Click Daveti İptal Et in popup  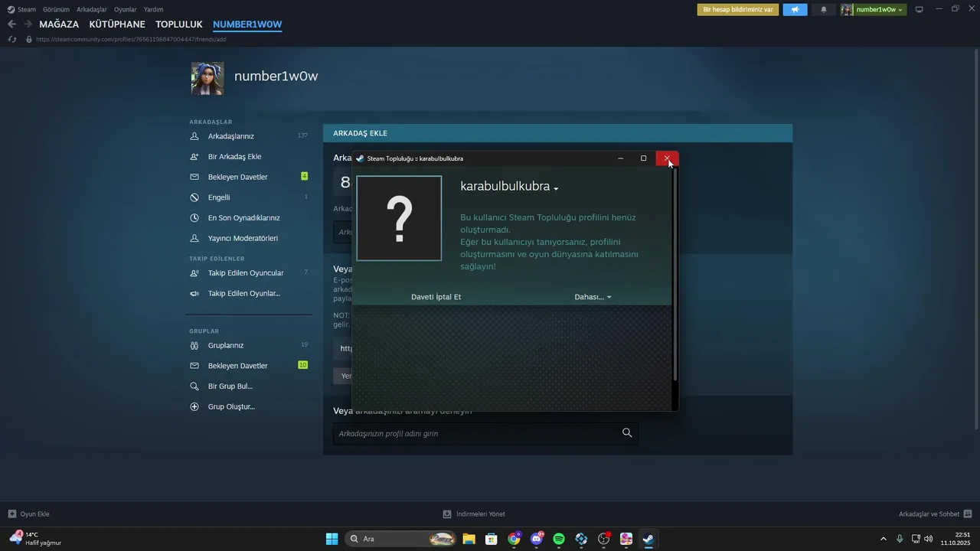(x=436, y=297)
